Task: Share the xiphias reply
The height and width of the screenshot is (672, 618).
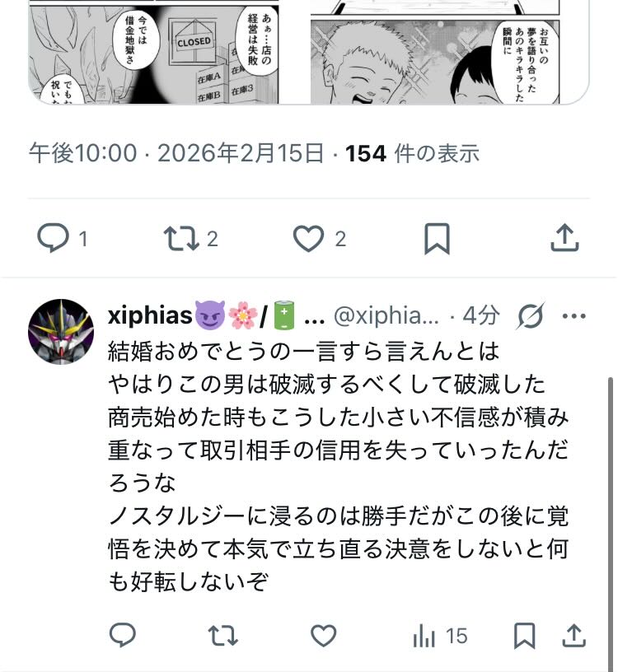Action: [574, 635]
